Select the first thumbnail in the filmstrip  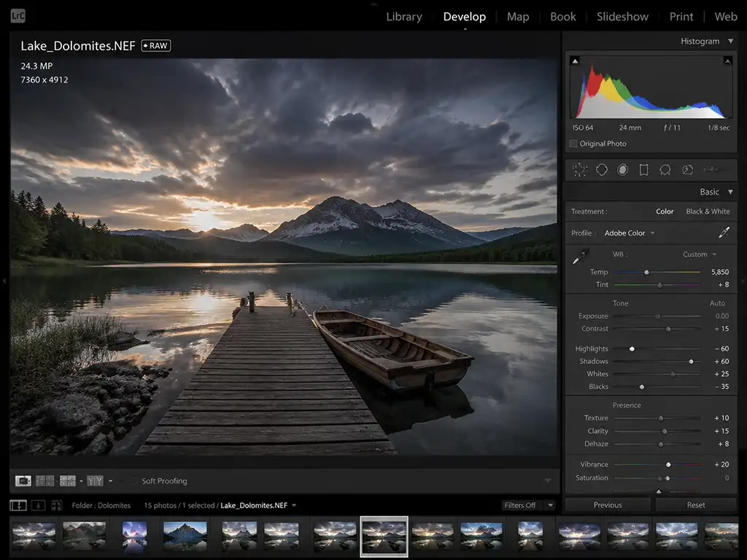click(x=34, y=537)
